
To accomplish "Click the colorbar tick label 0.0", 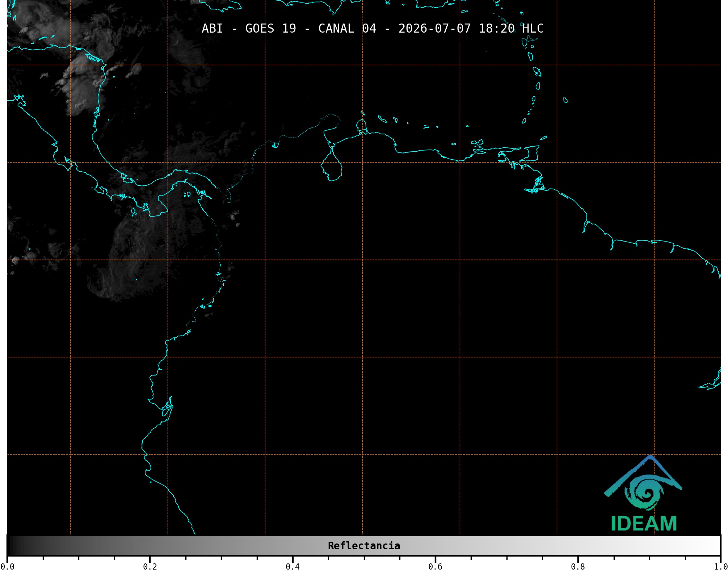I will [7, 567].
